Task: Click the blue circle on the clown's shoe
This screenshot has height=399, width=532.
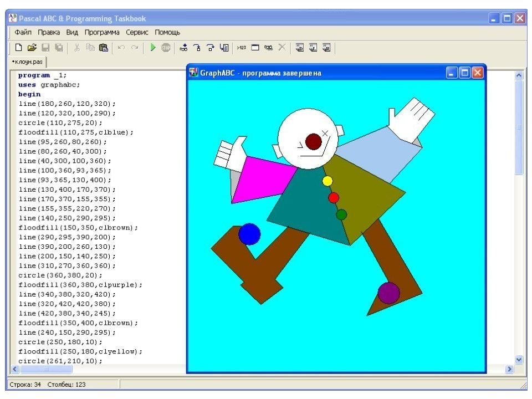Action: coord(249,234)
